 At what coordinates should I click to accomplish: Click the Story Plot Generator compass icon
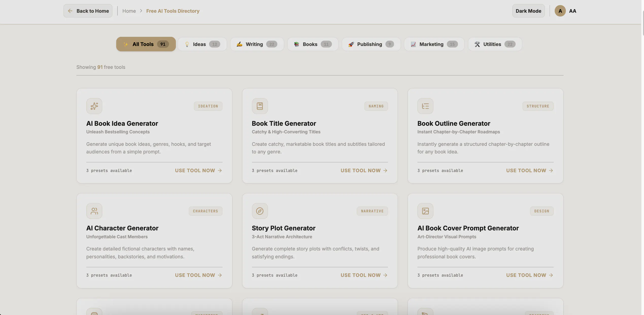coord(260,211)
